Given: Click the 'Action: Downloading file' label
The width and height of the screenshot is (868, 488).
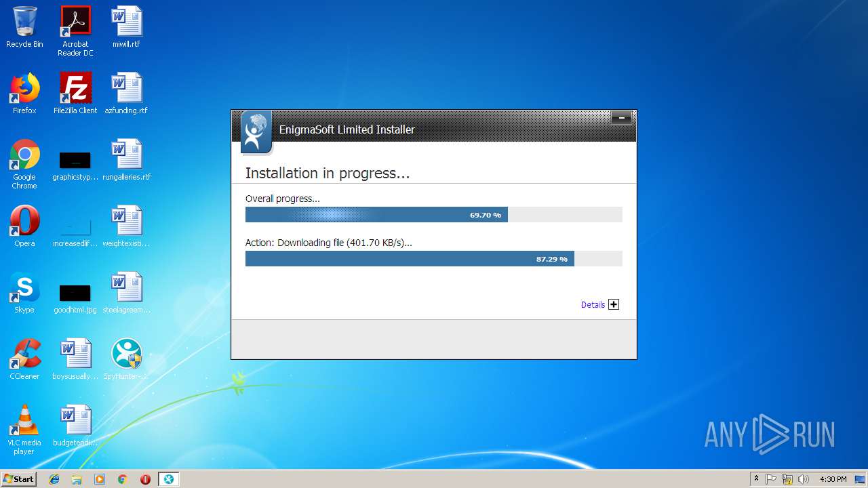Looking at the screenshot, I should click(x=329, y=243).
